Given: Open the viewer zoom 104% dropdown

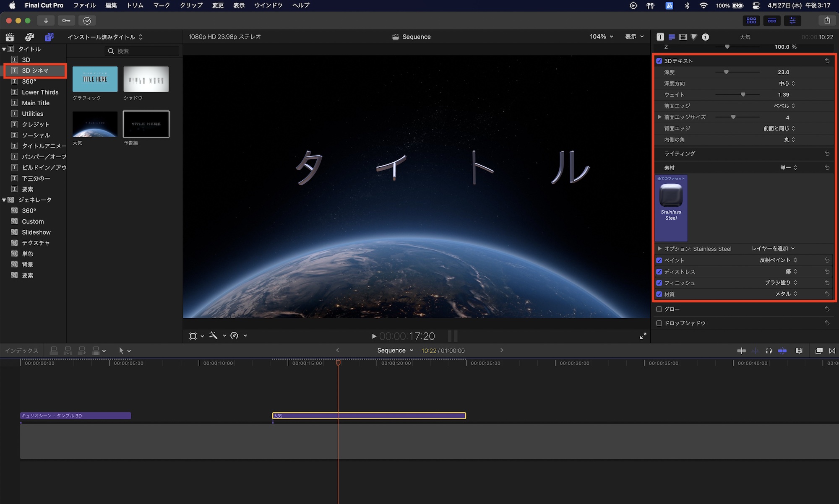Looking at the screenshot, I should coord(602,36).
